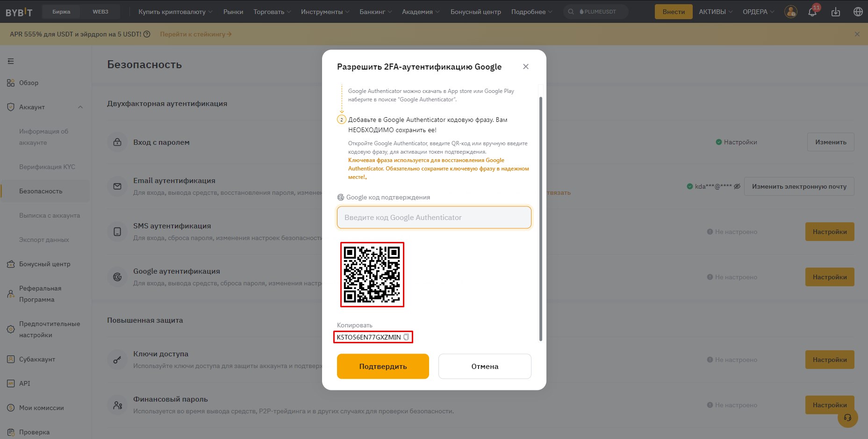The image size is (868, 439).
Task: Click the Реферальная Программа icon
Action: click(x=11, y=294)
